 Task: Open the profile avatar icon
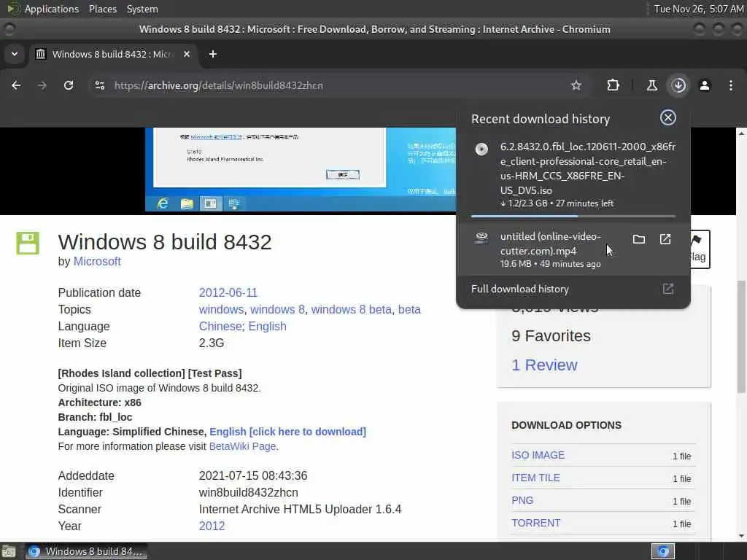pos(705,85)
